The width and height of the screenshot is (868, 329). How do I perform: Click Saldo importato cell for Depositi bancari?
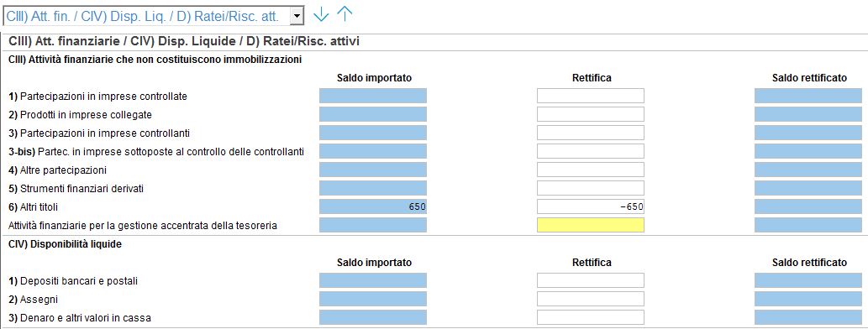[x=373, y=280]
